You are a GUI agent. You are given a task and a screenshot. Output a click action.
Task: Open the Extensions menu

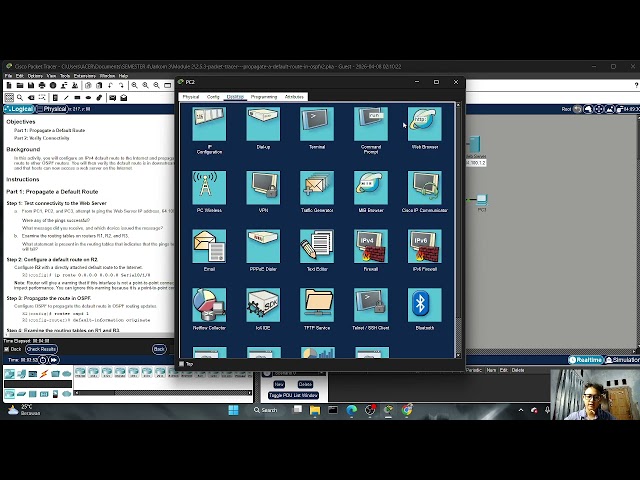point(84,76)
